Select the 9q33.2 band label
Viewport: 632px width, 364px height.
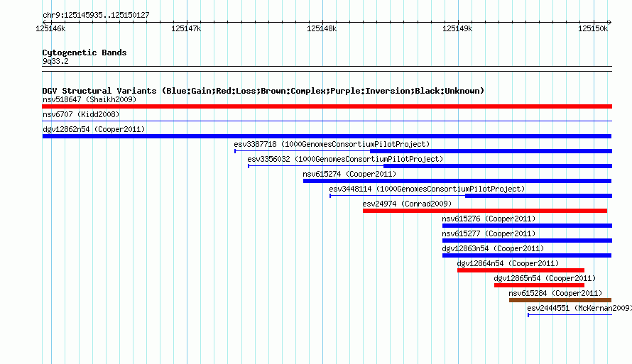55,61
